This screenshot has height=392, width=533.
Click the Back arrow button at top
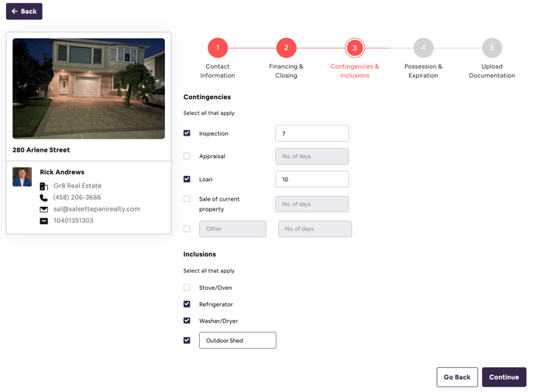[24, 11]
